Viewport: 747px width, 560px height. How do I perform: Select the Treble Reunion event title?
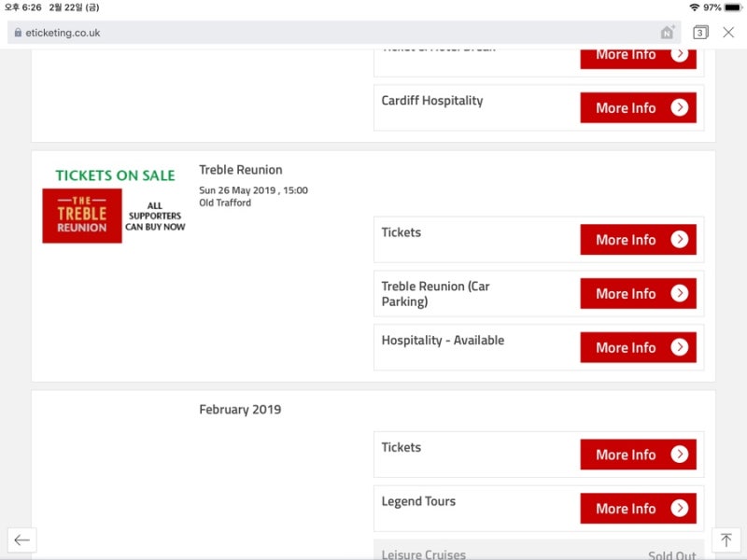click(241, 170)
